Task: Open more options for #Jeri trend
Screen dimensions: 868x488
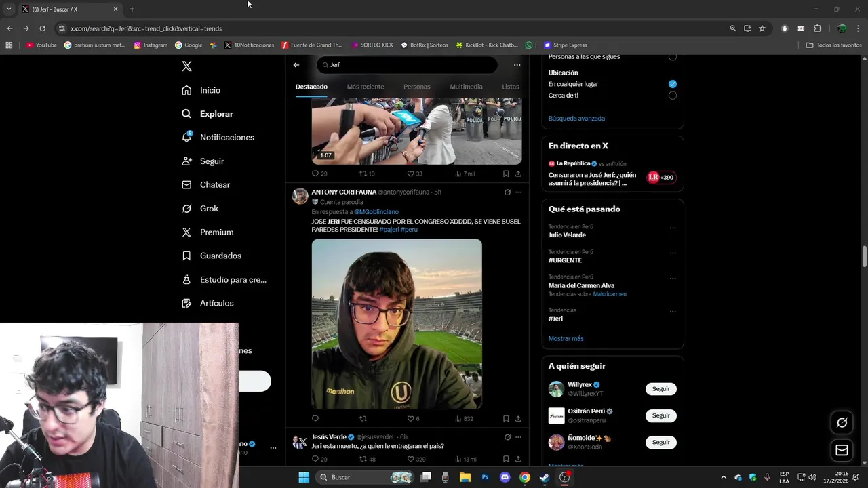Action: coord(673,312)
